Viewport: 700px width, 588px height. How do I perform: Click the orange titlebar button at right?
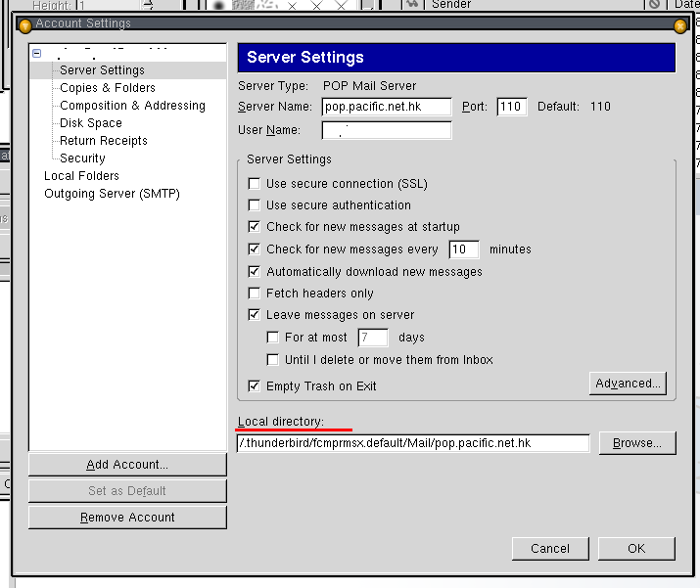680,24
